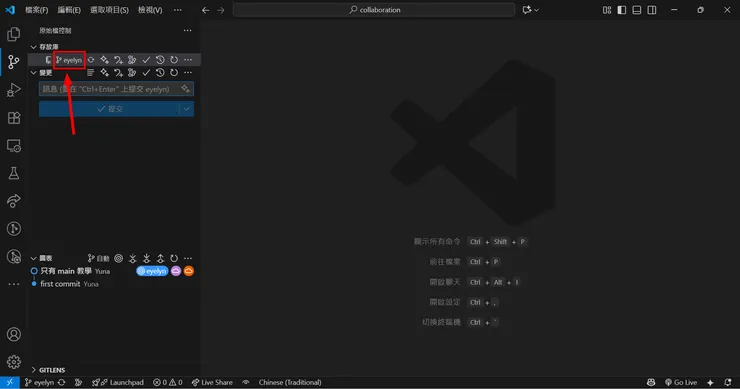Collapse the Changes section chevron

coord(34,73)
